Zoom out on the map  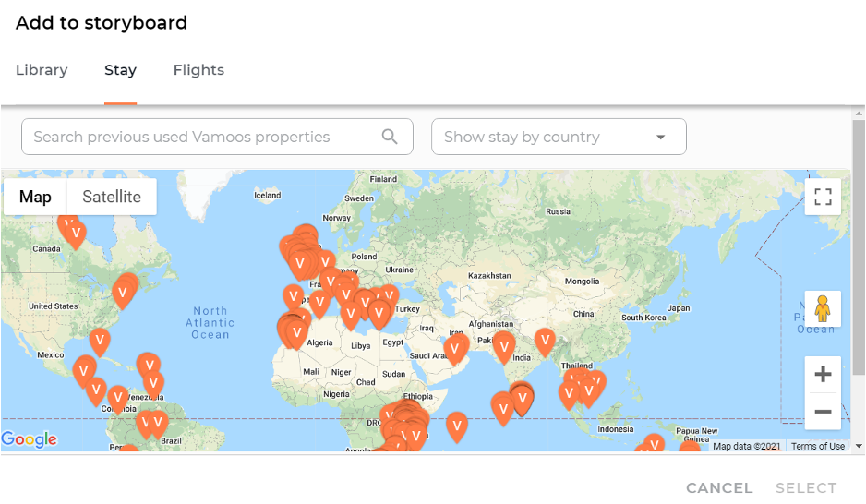coord(823,412)
